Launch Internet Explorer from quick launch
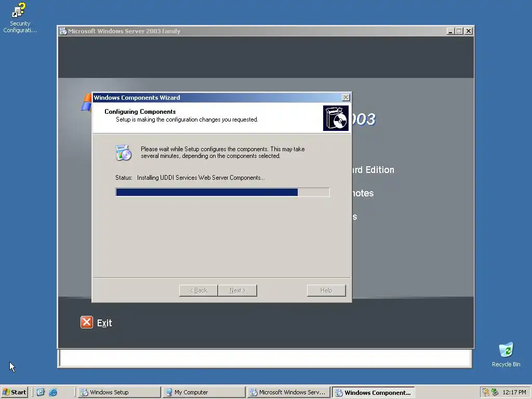 pyautogui.click(x=54, y=392)
